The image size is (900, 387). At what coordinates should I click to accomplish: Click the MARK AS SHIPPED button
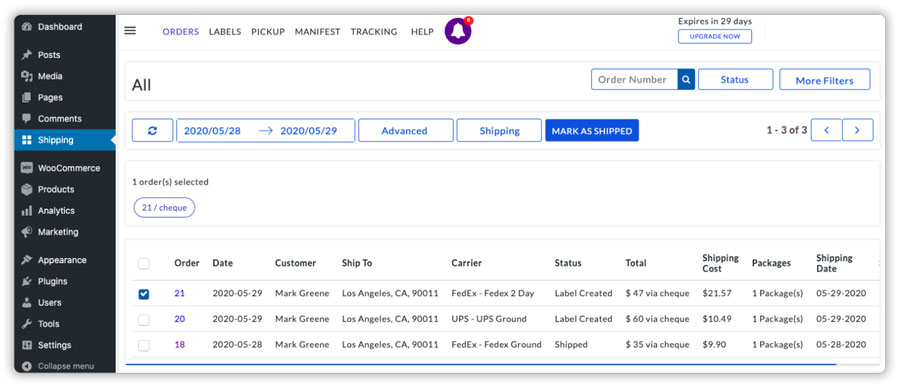pyautogui.click(x=592, y=131)
